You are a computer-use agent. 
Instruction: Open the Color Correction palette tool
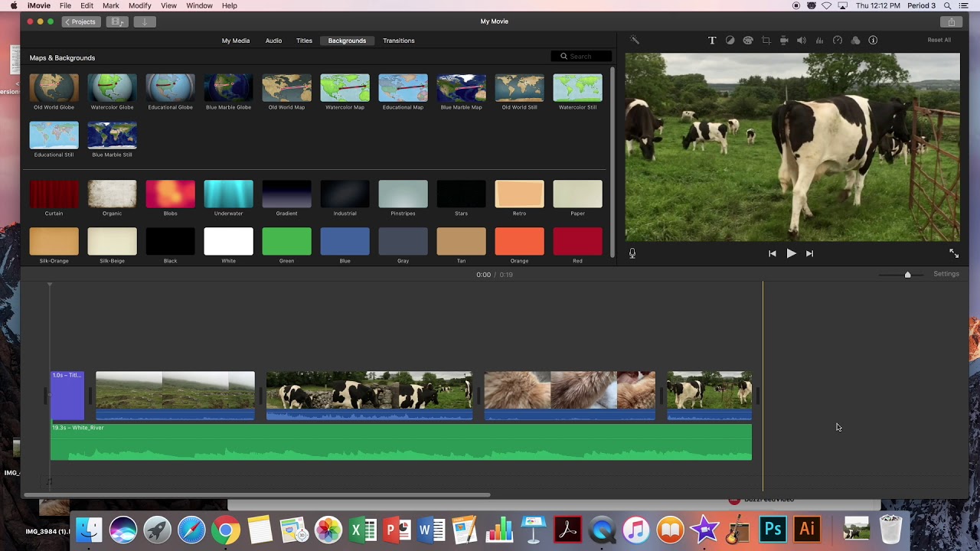click(748, 41)
